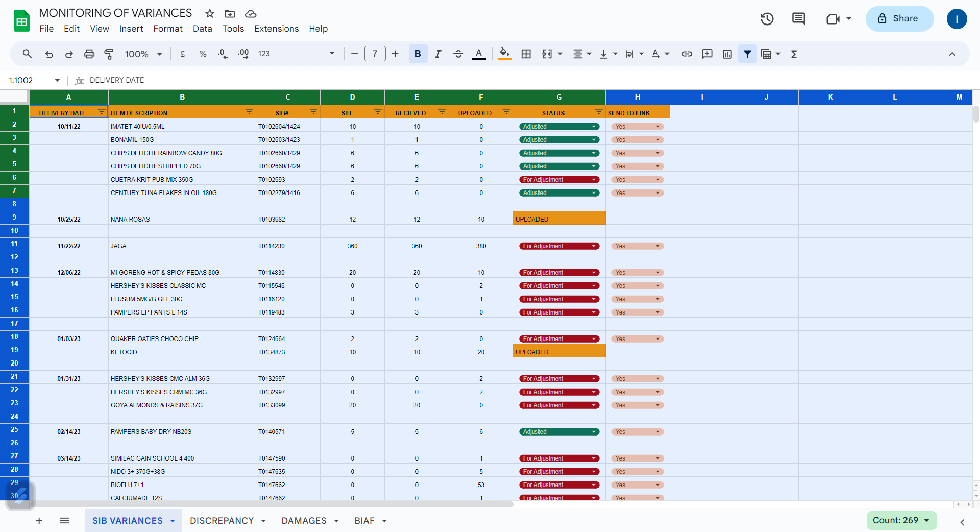Open the Count: 269 summary dropdown
This screenshot has width=980, height=532.
[x=901, y=520]
